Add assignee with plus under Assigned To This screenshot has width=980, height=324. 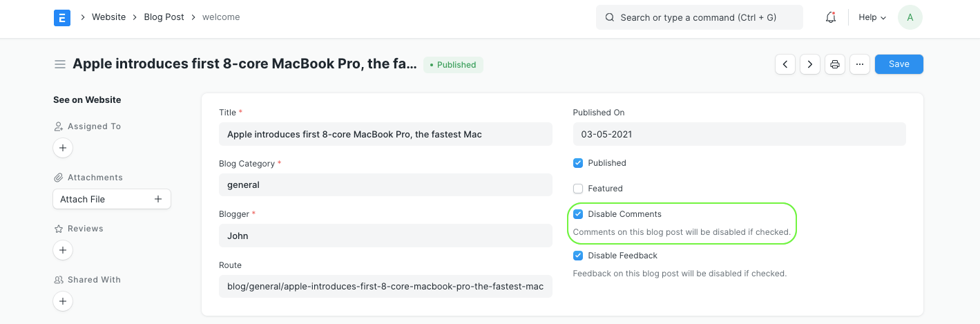63,148
